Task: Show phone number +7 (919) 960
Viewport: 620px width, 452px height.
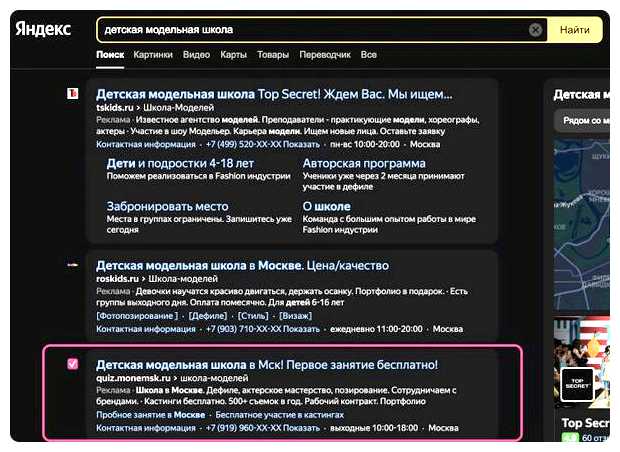Action: pos(263,428)
